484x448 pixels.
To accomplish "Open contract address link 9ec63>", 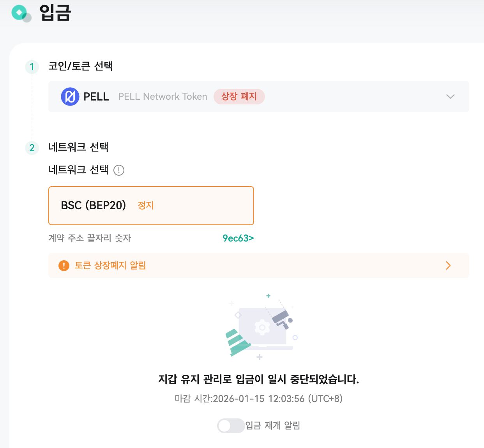I will [x=238, y=238].
